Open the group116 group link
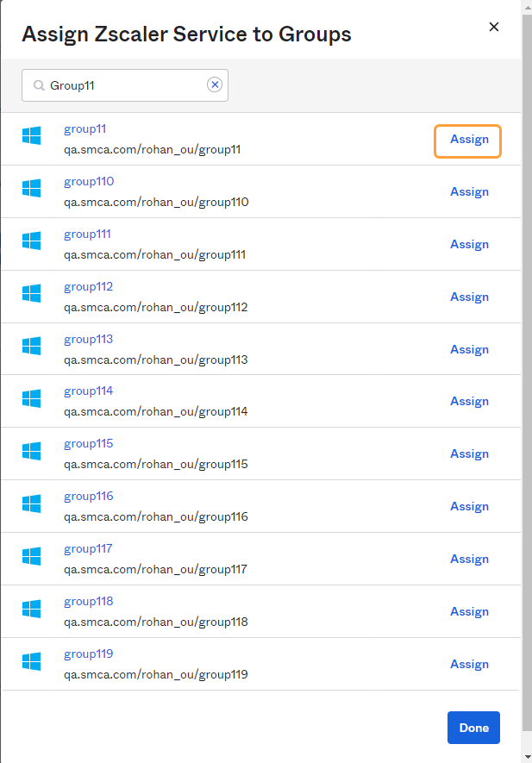The height and width of the screenshot is (763, 532). [x=88, y=497]
